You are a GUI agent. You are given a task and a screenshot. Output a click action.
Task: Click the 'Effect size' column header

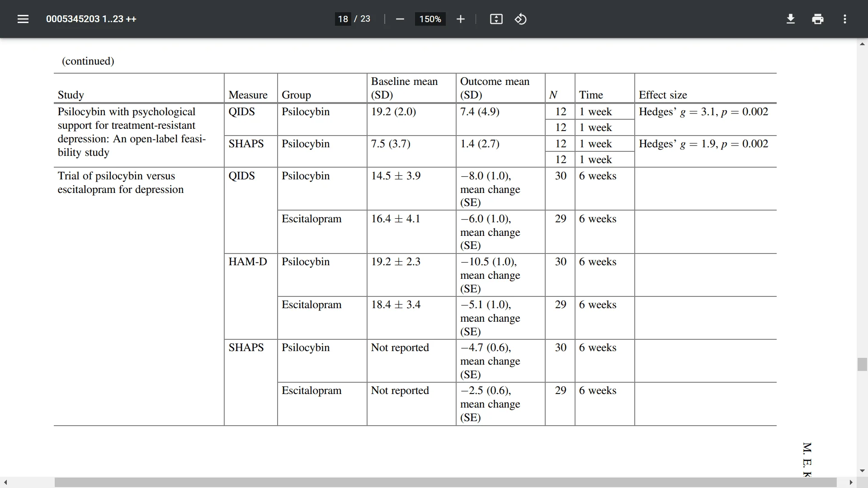tap(663, 95)
